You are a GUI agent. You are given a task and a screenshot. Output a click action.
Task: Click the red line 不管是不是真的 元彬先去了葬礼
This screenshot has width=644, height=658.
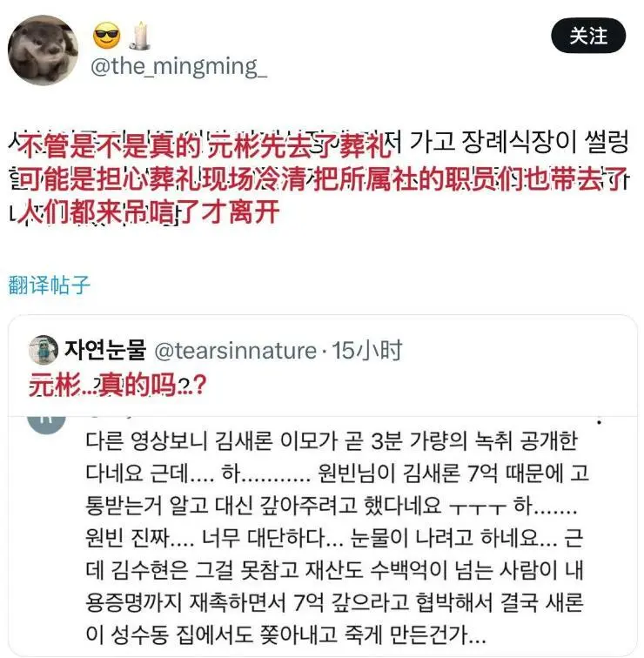click(x=205, y=145)
